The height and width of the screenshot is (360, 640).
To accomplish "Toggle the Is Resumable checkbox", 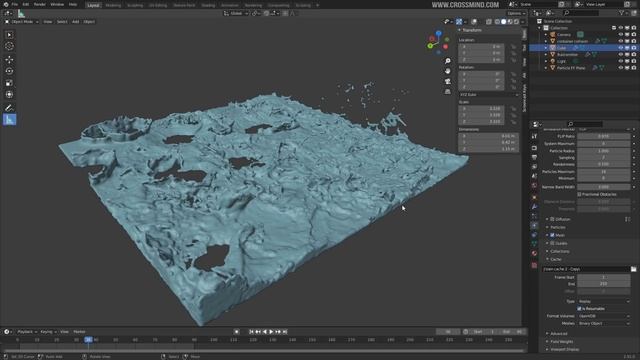I will coord(579,309).
